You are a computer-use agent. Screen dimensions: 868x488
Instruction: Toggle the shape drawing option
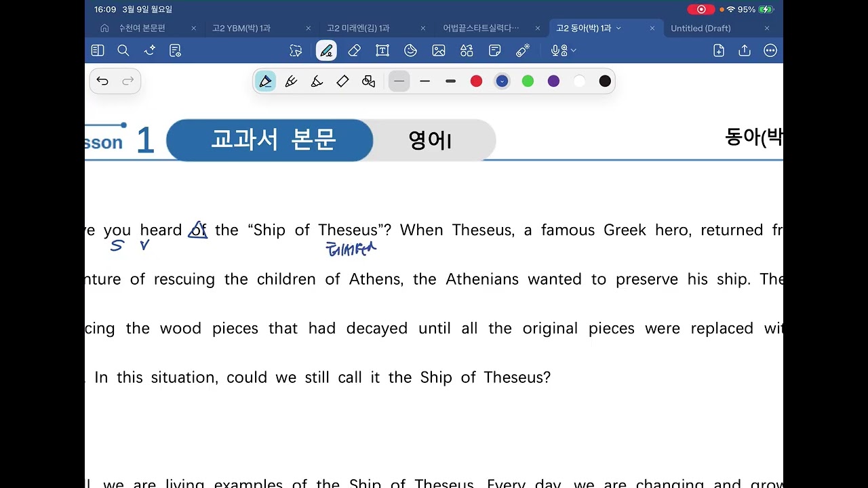point(368,81)
